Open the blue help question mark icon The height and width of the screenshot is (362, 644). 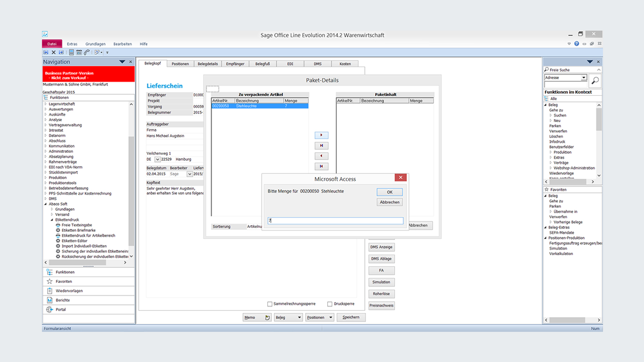click(576, 43)
